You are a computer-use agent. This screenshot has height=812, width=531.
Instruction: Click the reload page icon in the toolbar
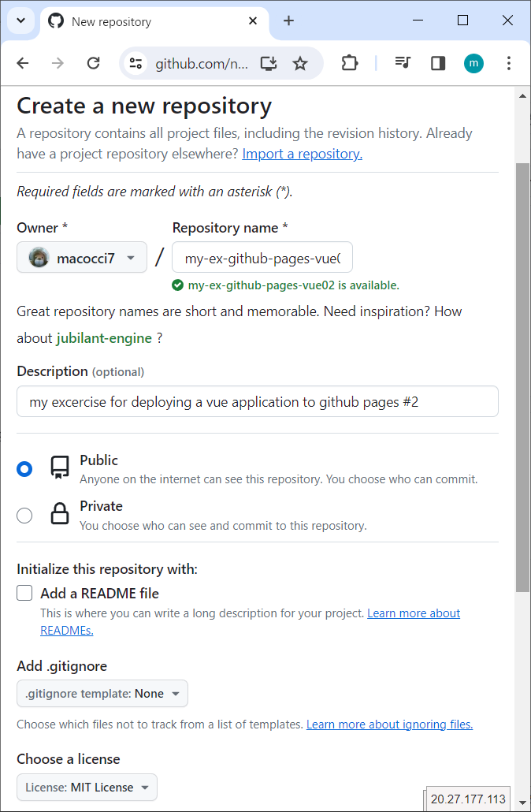93,64
